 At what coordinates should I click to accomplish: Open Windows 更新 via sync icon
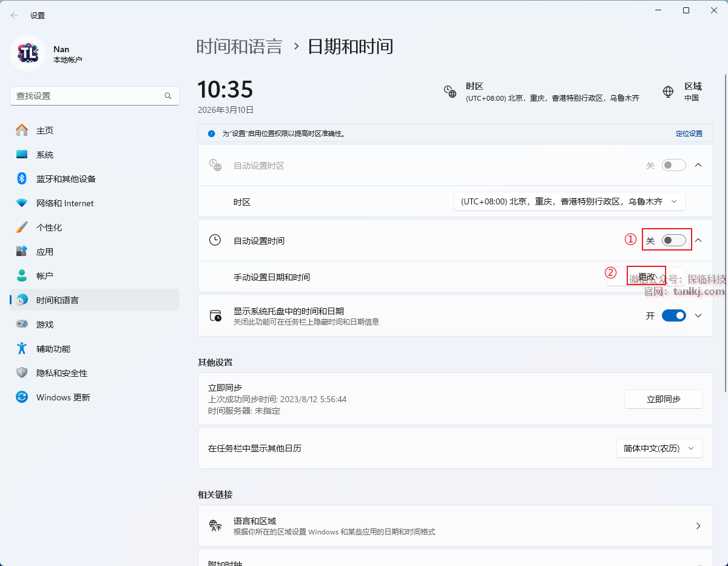pos(22,397)
